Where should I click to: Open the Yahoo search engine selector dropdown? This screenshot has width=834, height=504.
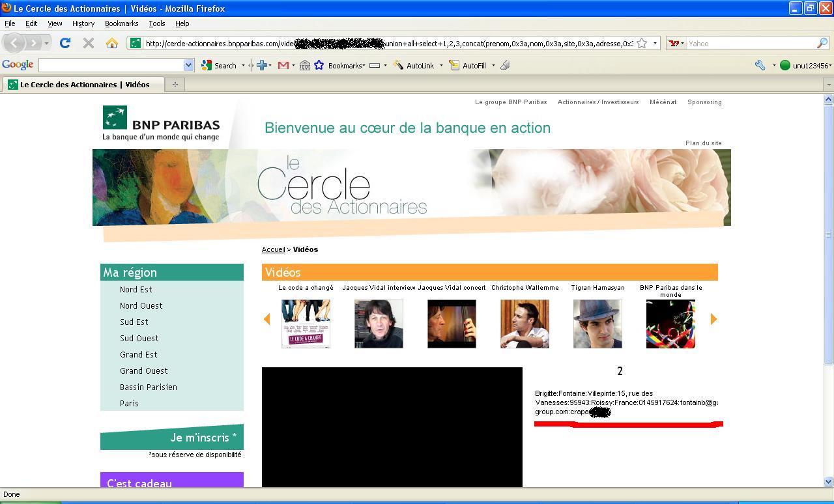[x=682, y=44]
